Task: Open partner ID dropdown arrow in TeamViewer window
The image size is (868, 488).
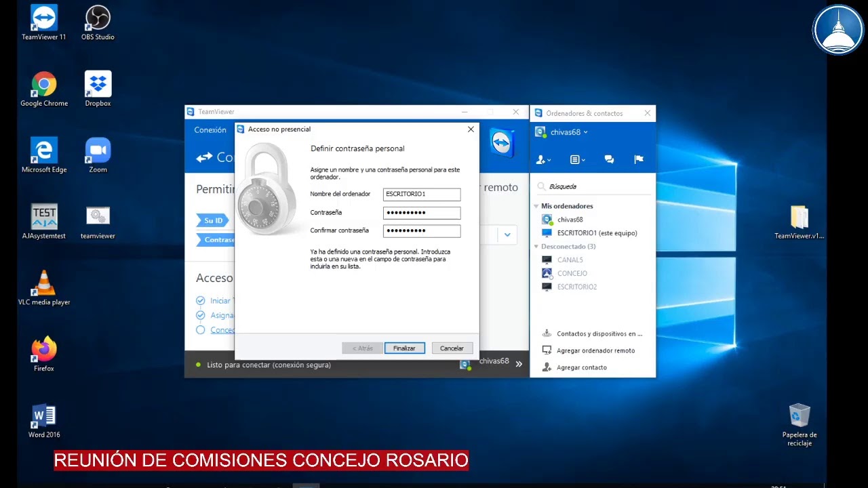Action: (507, 235)
